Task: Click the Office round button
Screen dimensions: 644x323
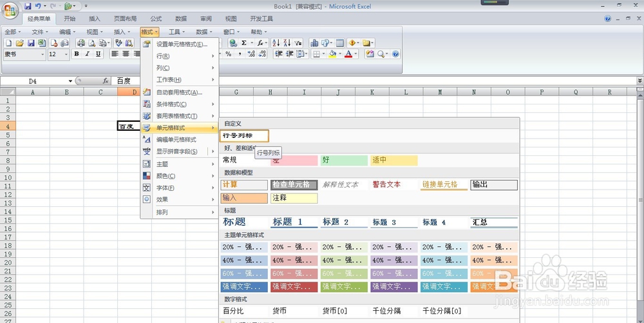Action: coord(10,10)
